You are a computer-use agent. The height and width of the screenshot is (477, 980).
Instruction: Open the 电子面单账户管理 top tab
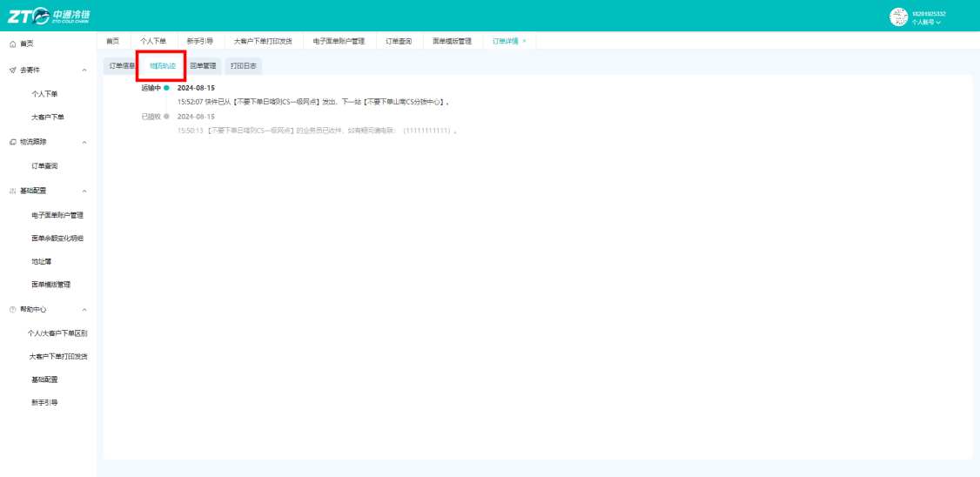coord(339,41)
